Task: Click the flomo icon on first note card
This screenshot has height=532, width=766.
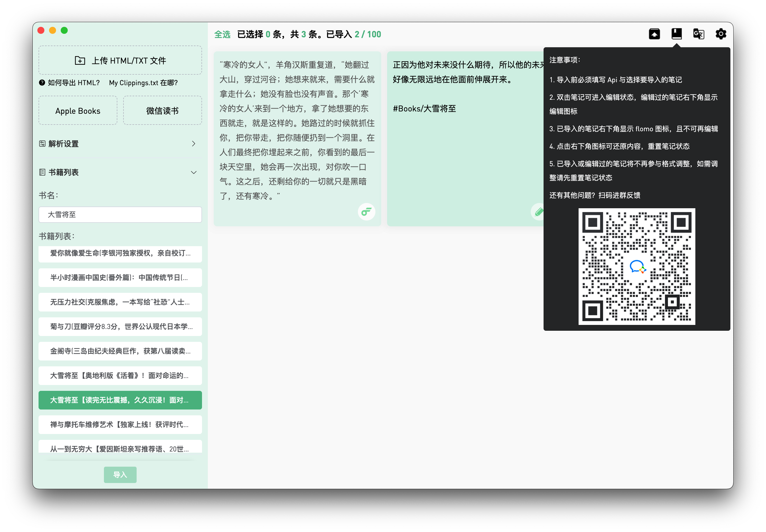Action: pos(366,212)
